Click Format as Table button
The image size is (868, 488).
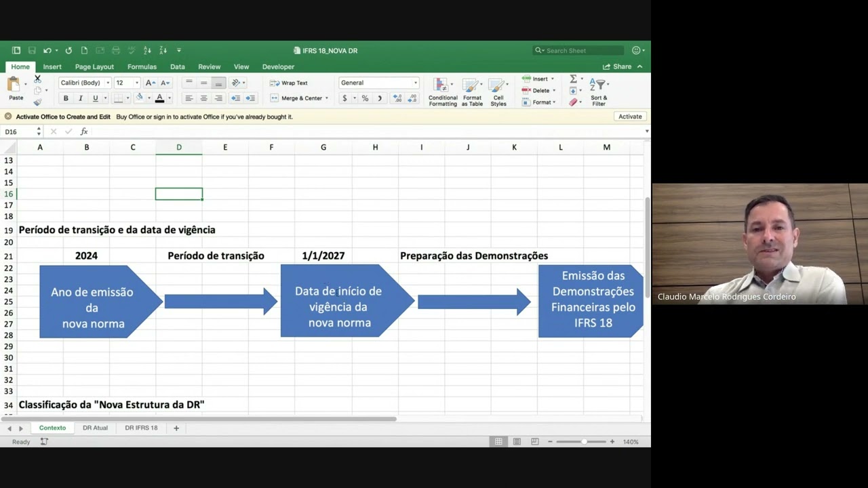pyautogui.click(x=473, y=92)
